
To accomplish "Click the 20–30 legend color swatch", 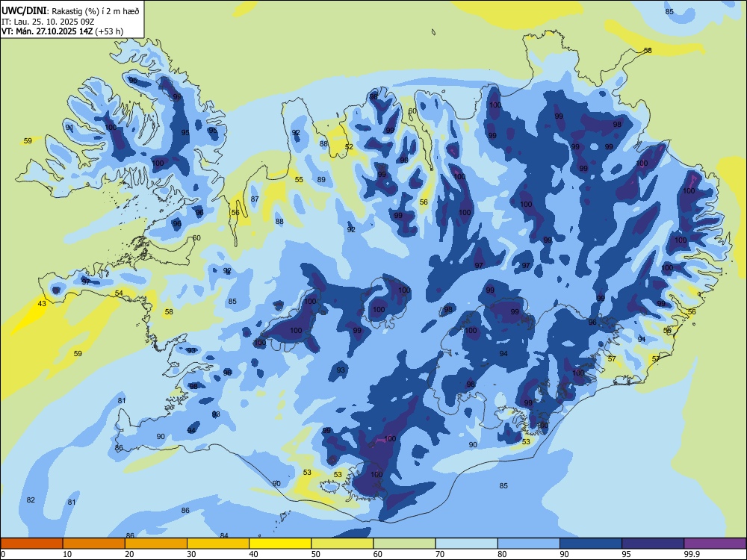I will tap(156, 544).
